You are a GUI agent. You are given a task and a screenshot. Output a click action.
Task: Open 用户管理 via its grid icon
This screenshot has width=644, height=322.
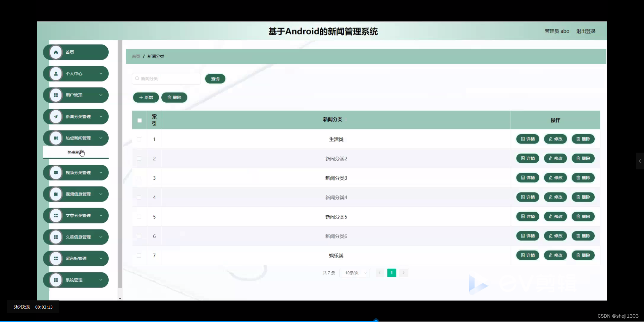56,95
